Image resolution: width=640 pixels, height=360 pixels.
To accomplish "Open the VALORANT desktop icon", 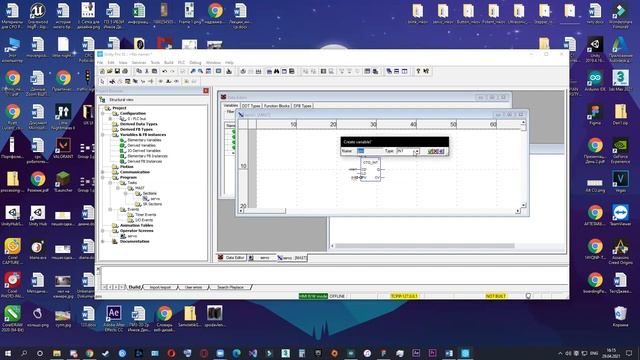I will [63, 148].
